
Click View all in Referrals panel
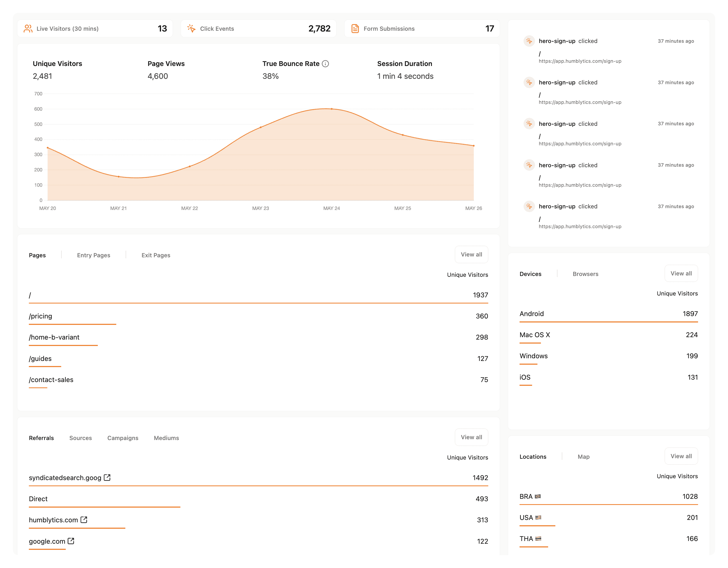471,437
